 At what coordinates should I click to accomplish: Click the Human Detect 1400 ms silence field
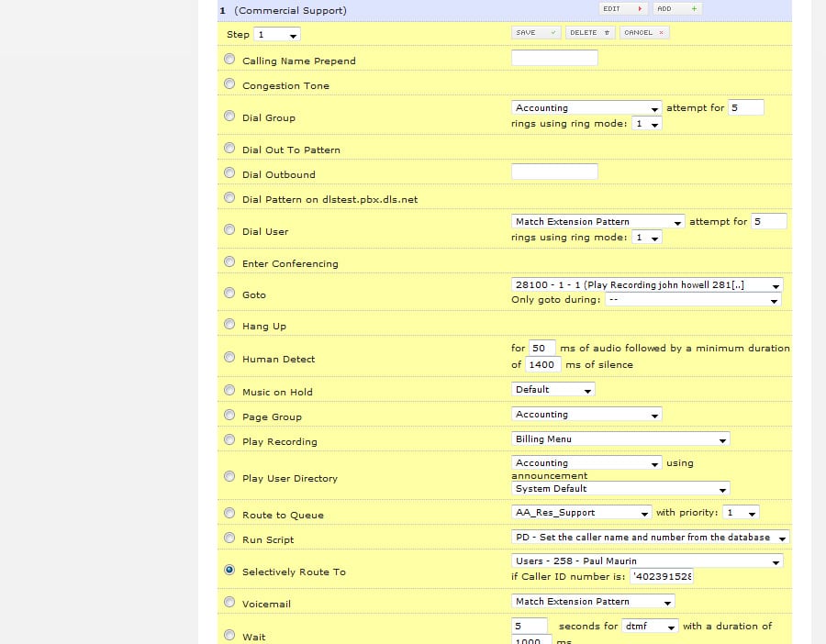click(543, 364)
